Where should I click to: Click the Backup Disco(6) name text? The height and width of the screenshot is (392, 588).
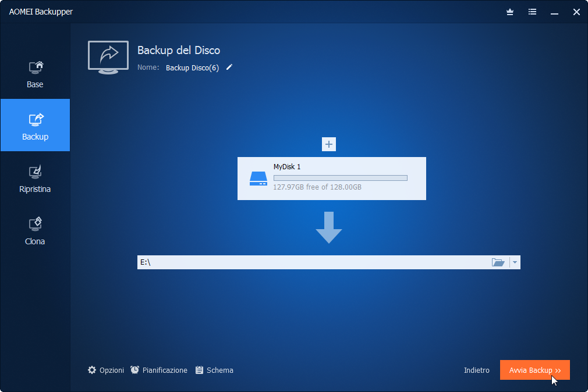[x=192, y=68]
